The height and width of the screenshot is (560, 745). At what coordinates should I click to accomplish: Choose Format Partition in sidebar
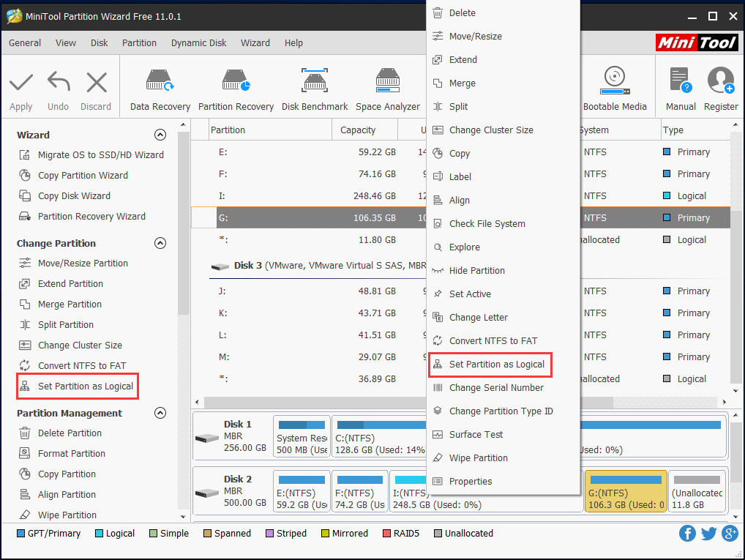62,454
